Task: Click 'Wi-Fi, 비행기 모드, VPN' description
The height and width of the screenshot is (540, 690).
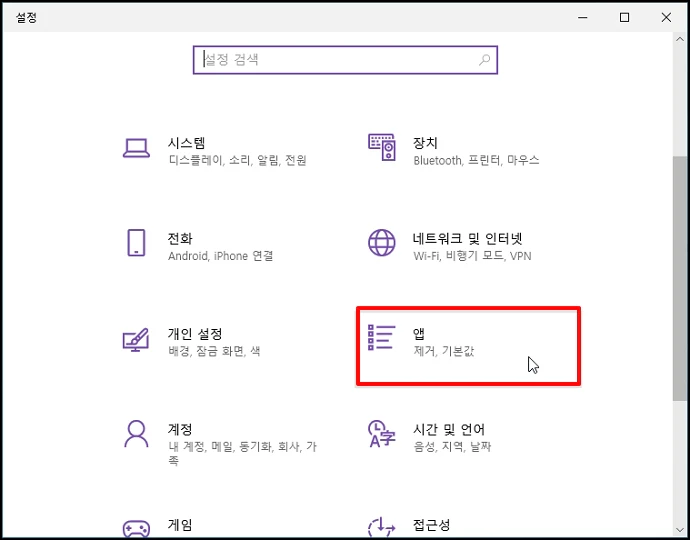Action: click(x=472, y=256)
